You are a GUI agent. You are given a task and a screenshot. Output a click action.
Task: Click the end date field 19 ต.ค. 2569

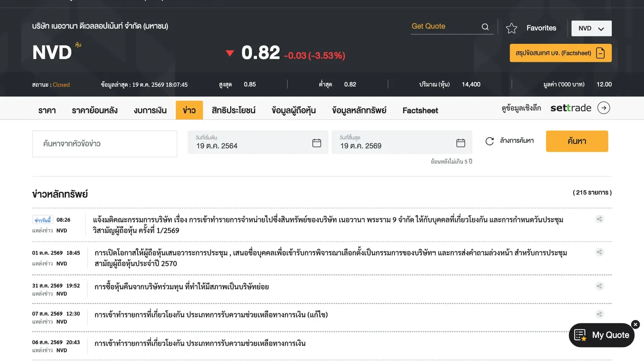pos(402,142)
